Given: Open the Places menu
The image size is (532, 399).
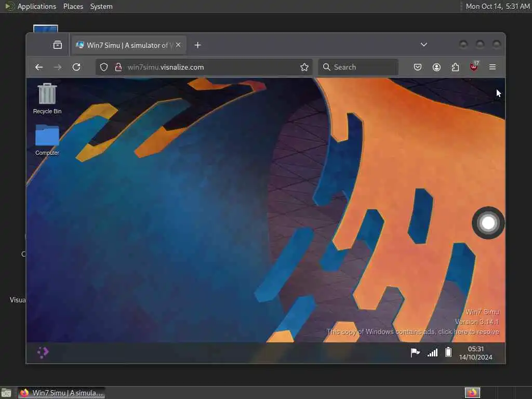Looking at the screenshot, I should 73,6.
